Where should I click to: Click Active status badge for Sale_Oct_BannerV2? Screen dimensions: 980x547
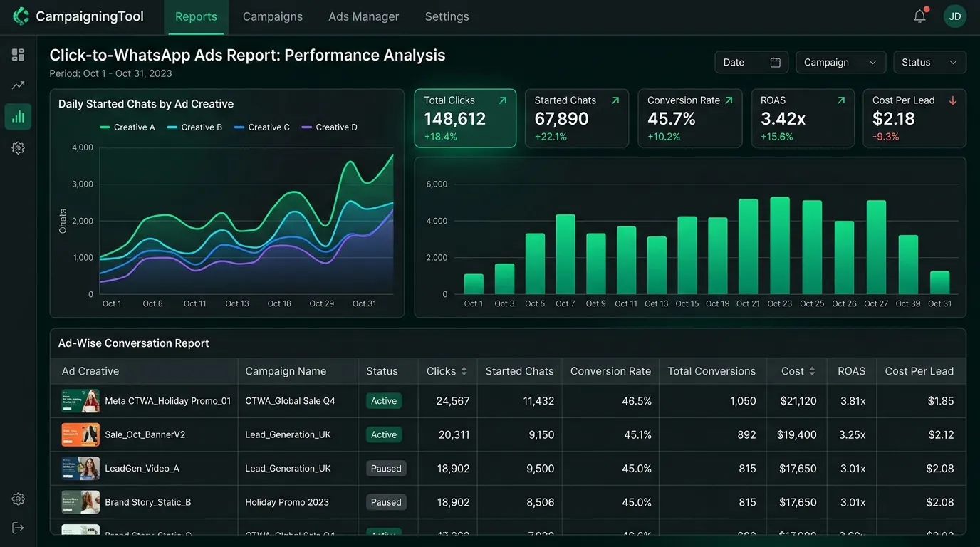coord(384,434)
